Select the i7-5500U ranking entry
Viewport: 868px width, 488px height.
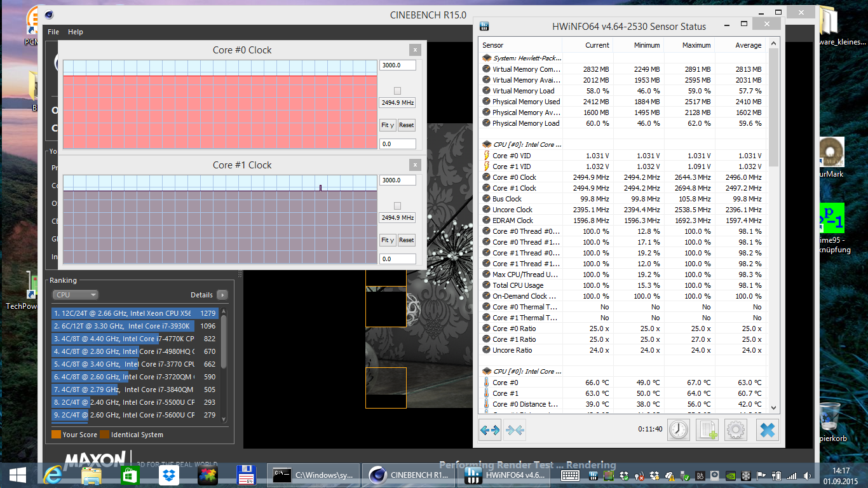(135, 402)
